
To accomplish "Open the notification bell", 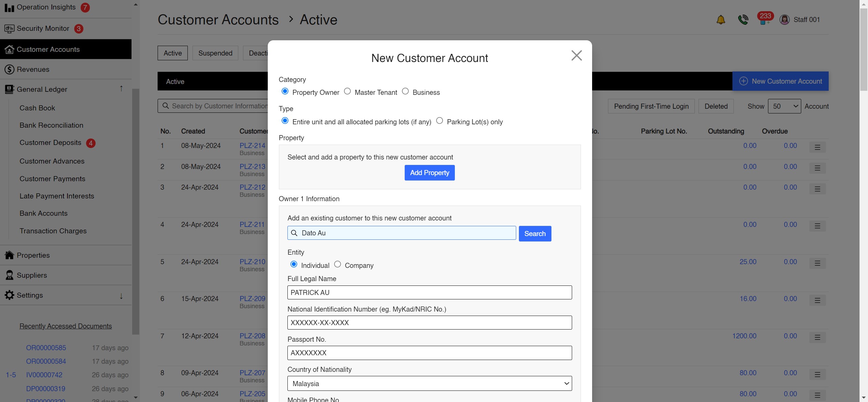I will [721, 19].
